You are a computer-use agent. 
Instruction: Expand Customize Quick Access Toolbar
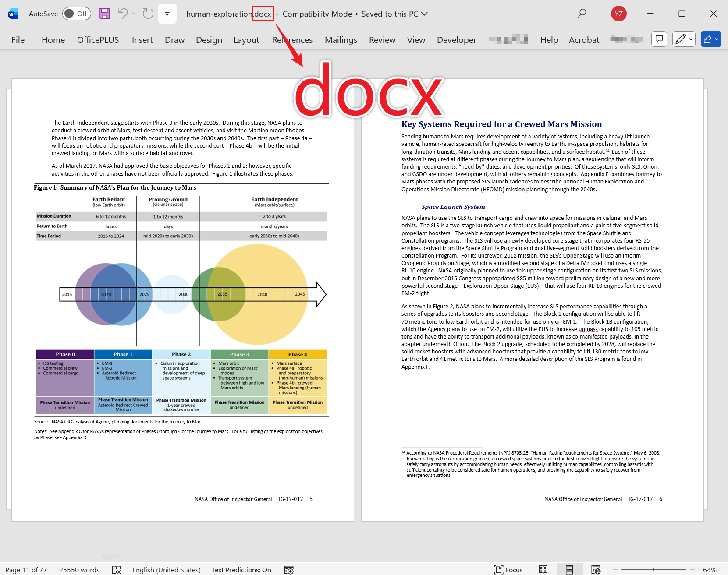tap(167, 14)
